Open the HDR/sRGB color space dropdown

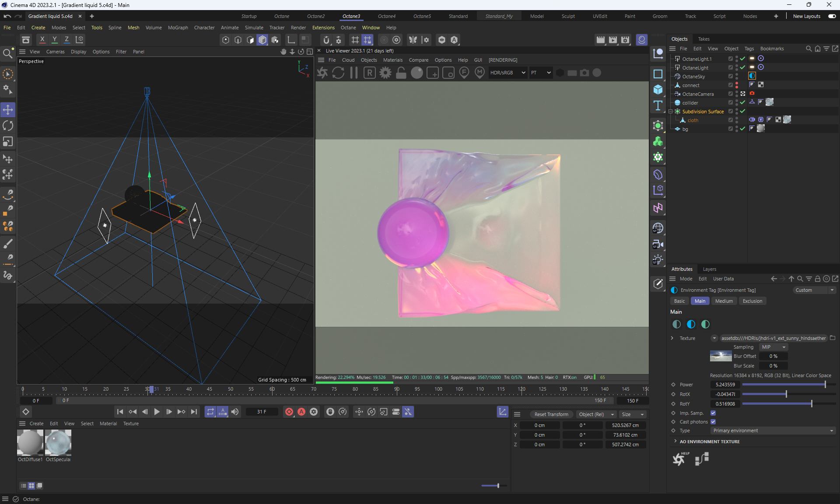[507, 73]
